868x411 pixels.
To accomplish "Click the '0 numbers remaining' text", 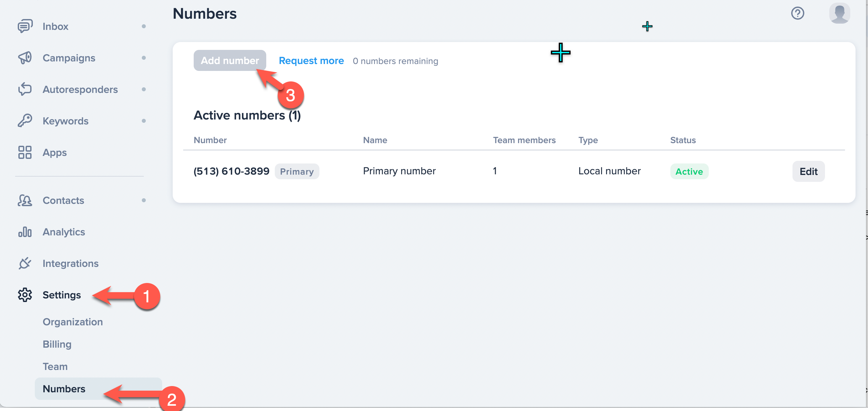I will click(x=395, y=61).
